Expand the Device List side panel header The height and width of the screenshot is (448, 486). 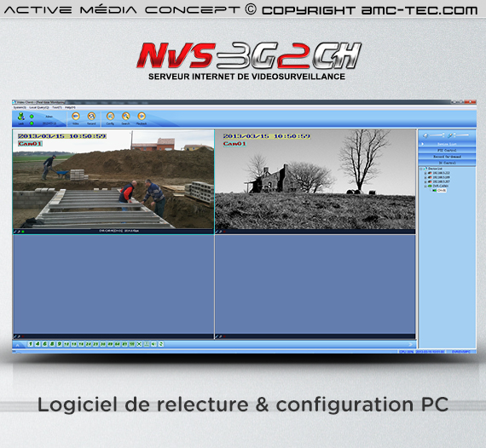click(447, 144)
